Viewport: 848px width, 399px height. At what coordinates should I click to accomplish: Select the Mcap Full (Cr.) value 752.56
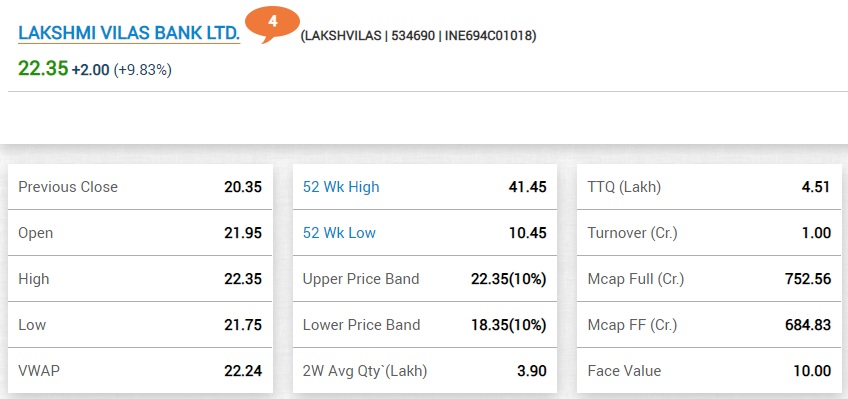(x=807, y=279)
